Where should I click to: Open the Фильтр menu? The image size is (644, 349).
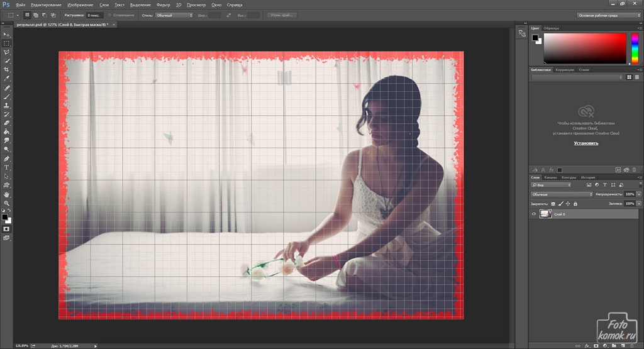pos(163,4)
